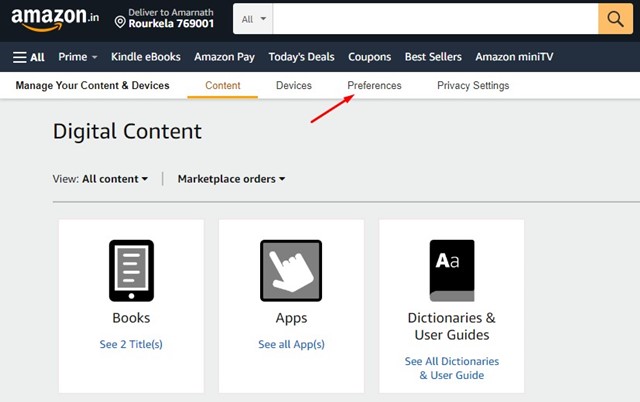Click the Dictionaries book icon
The height and width of the screenshot is (402, 640).
(451, 270)
